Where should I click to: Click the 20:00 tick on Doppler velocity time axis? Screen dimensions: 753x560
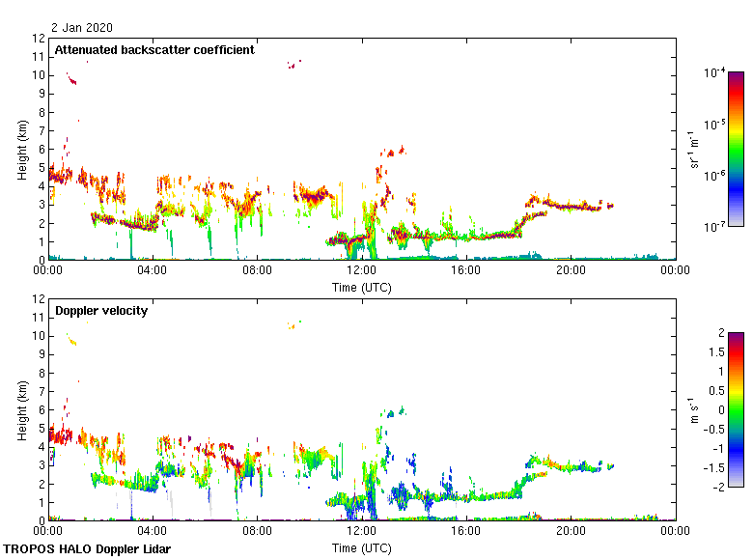pos(570,532)
